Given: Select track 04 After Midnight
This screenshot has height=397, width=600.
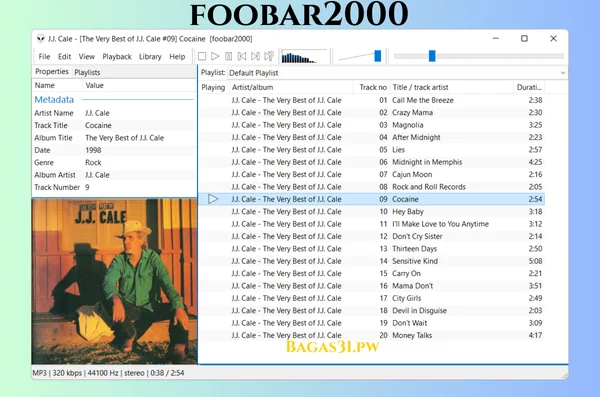Looking at the screenshot, I should click(372, 137).
